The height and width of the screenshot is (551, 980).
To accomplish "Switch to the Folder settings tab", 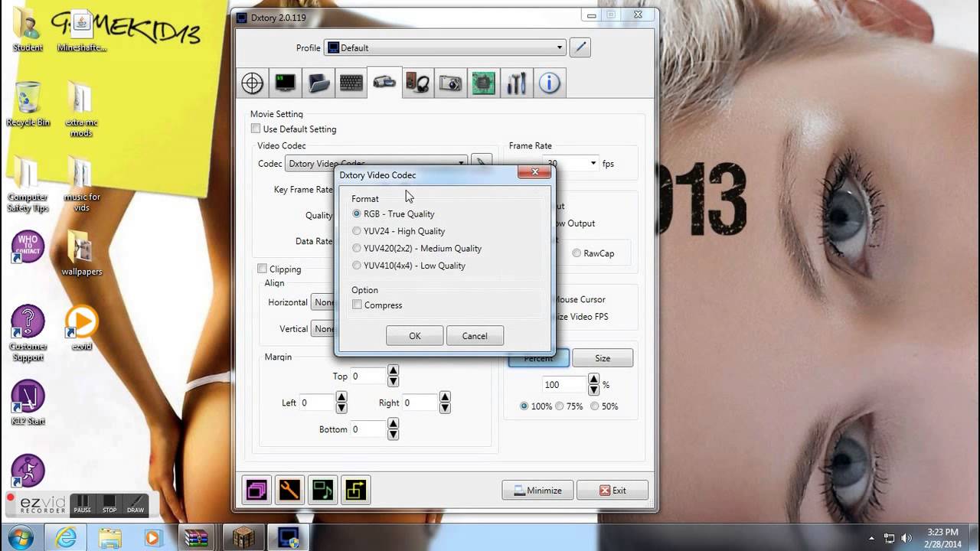I will (318, 83).
